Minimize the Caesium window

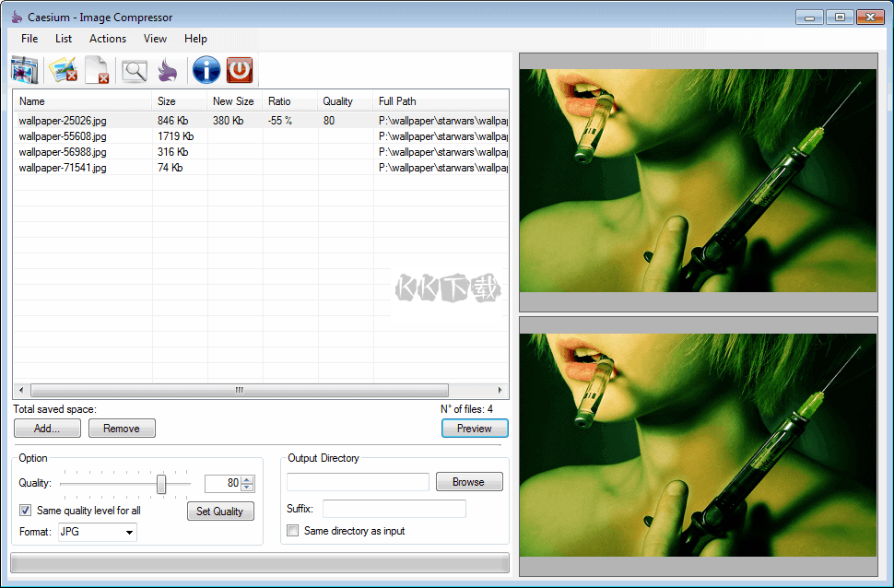coord(809,18)
